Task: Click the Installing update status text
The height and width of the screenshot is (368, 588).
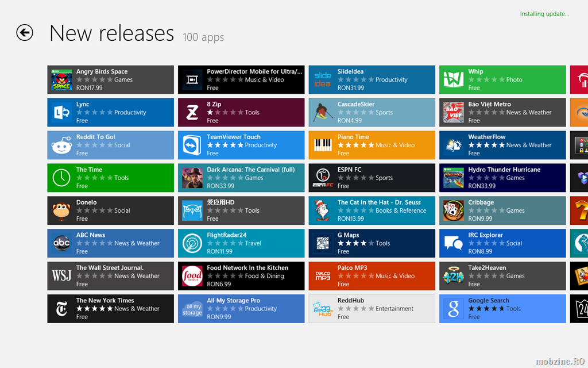Action: (544, 14)
